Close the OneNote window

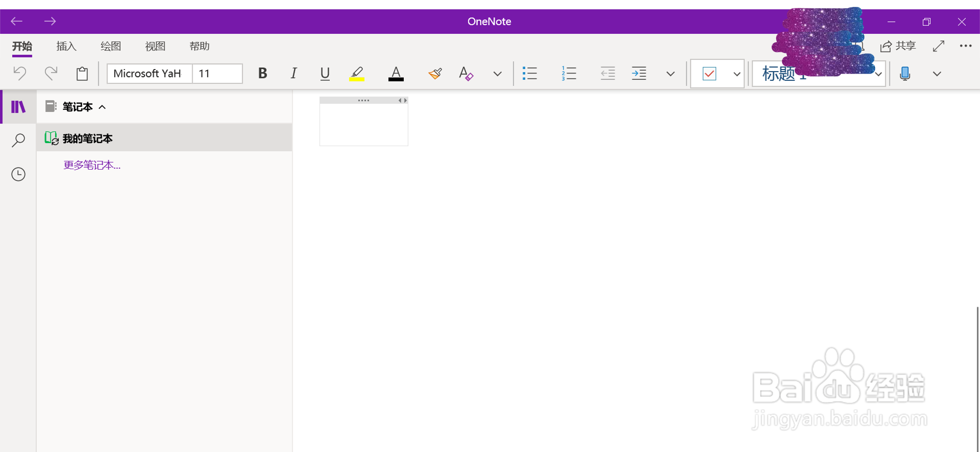(961, 22)
